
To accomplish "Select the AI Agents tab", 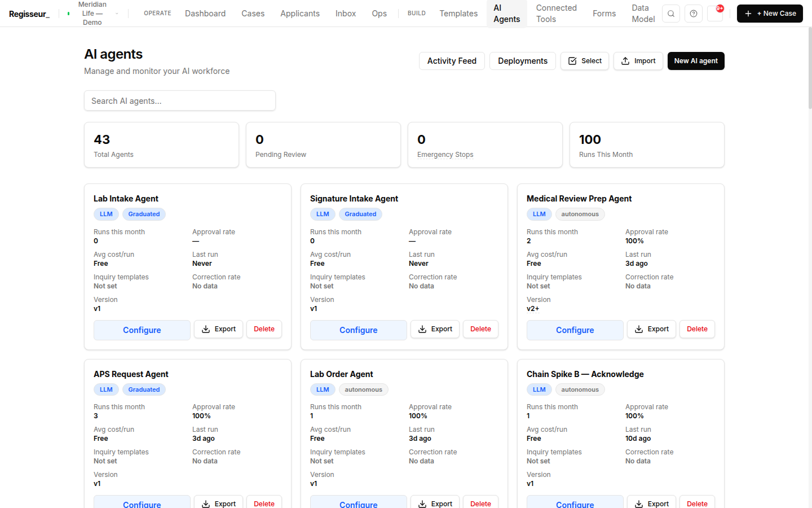I will (x=507, y=14).
